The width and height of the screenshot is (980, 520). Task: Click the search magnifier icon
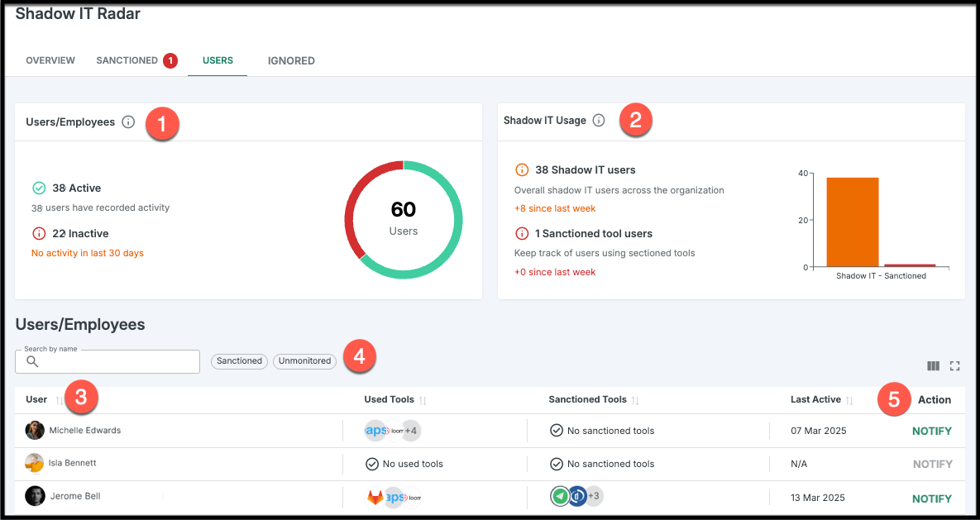[32, 362]
